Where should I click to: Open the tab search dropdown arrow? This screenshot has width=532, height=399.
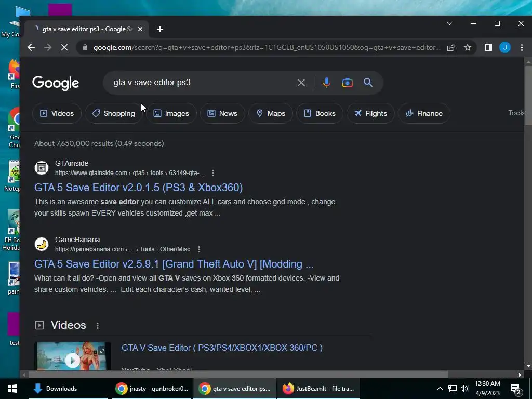point(449,23)
